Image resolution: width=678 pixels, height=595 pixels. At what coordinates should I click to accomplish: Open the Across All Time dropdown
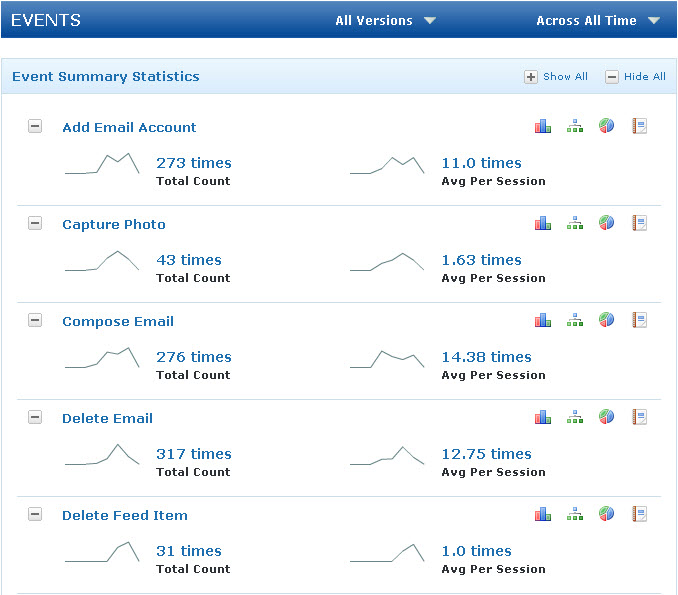(598, 20)
